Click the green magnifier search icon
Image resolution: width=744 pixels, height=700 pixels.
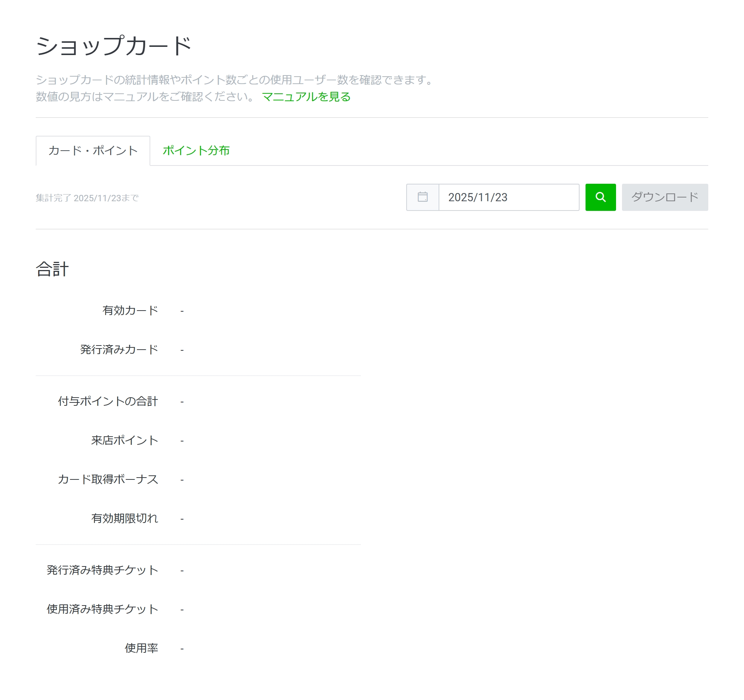pos(600,197)
